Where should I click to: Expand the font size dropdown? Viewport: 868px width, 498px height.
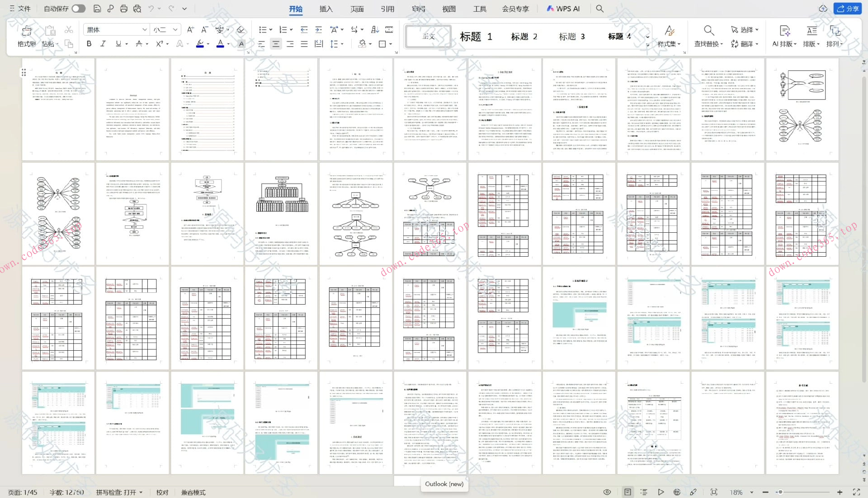click(x=175, y=30)
